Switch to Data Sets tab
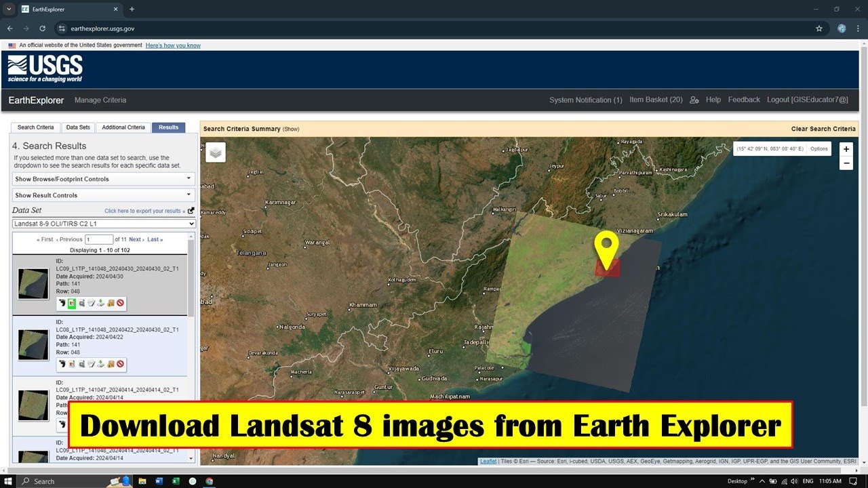This screenshot has height=488, width=868. tap(78, 127)
